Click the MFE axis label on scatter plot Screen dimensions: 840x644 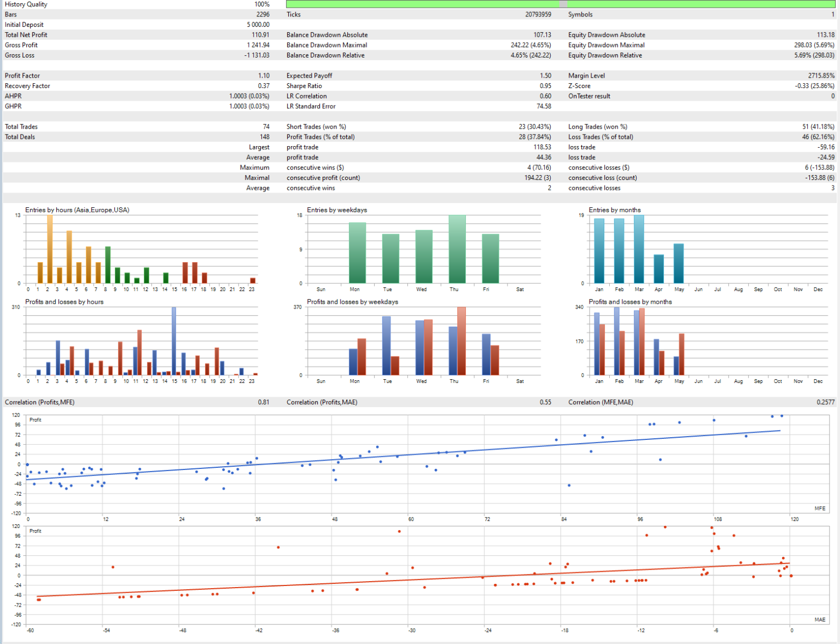click(x=820, y=508)
